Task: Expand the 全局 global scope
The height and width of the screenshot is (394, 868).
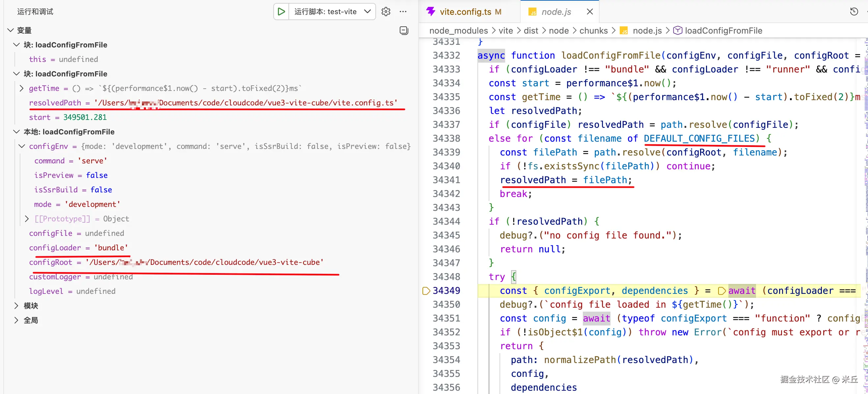Action: click(x=16, y=320)
